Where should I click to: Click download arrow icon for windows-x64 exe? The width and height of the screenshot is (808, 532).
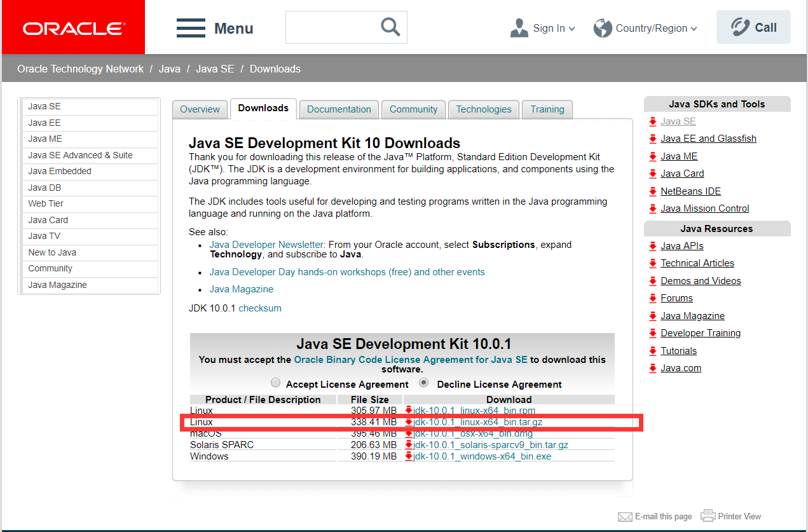pos(409,456)
